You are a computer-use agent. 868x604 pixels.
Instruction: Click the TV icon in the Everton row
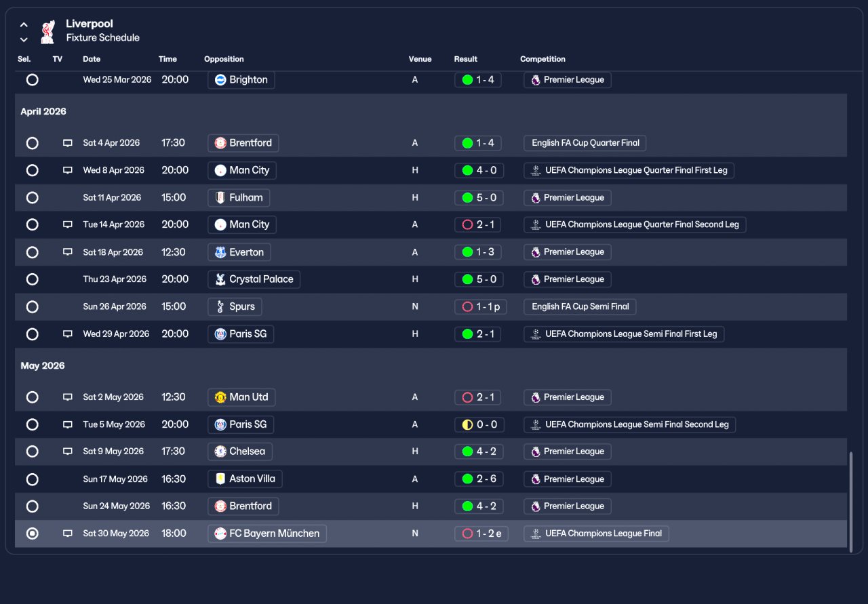[x=68, y=252]
